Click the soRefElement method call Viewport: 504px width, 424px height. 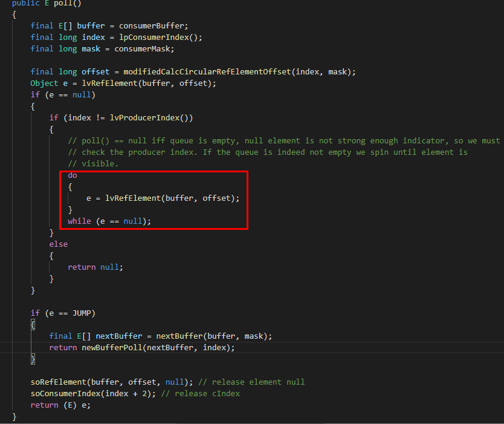point(59,382)
